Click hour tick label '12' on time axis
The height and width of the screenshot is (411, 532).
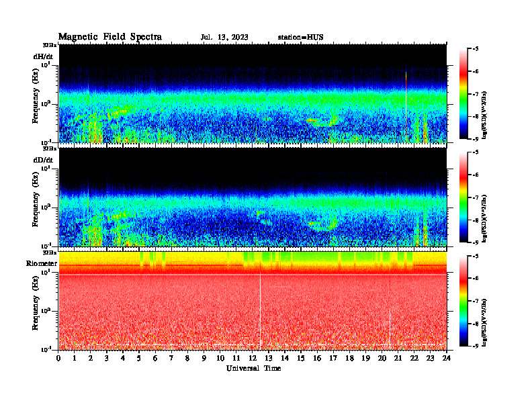click(x=253, y=359)
